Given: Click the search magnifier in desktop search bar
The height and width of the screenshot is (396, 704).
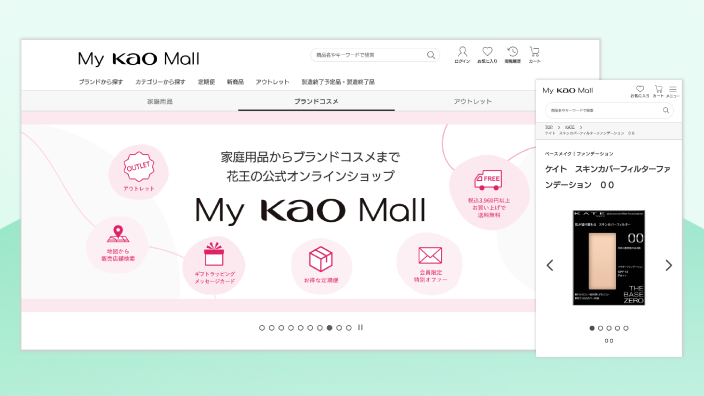Looking at the screenshot, I should click(x=431, y=55).
